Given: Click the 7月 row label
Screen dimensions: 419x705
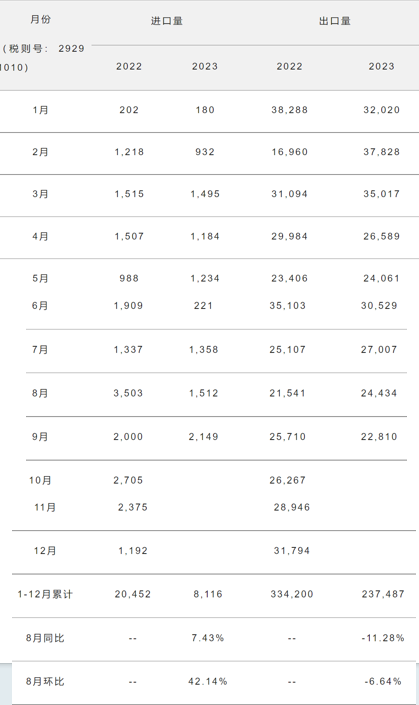Looking at the screenshot, I should pos(40,349).
